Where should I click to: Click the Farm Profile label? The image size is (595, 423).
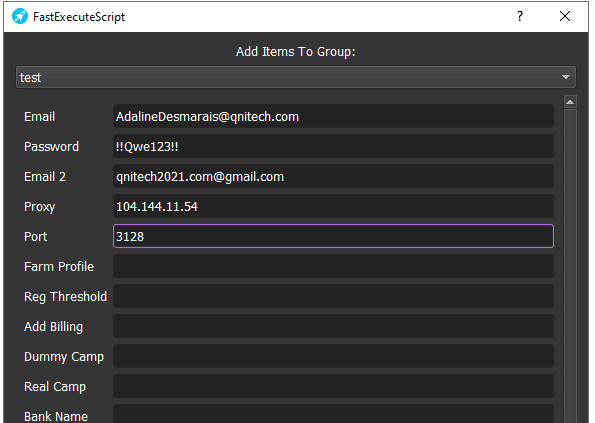pyautogui.click(x=59, y=266)
